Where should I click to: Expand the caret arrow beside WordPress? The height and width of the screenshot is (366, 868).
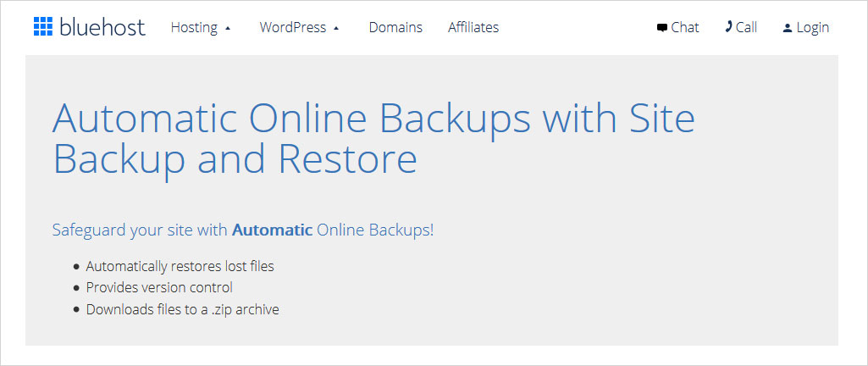coord(336,28)
